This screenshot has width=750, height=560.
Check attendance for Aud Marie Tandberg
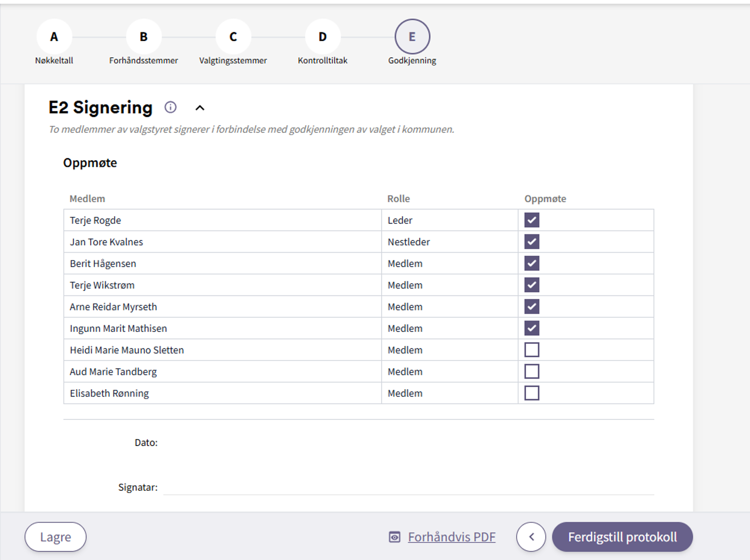[x=532, y=371]
